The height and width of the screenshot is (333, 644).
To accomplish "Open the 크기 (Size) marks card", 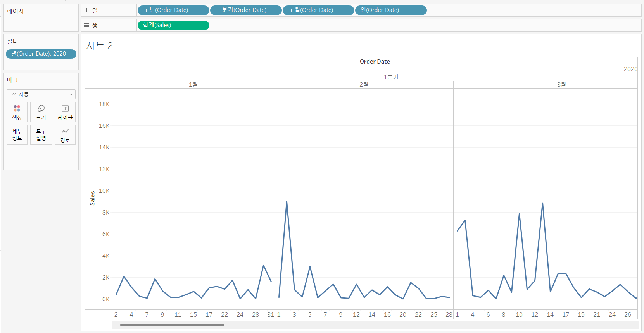I will click(41, 112).
